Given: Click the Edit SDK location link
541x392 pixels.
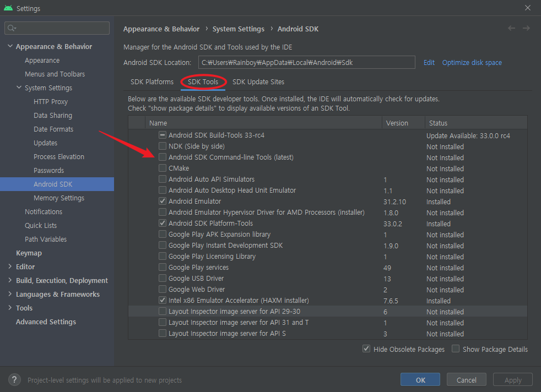Looking at the screenshot, I should pos(429,62).
